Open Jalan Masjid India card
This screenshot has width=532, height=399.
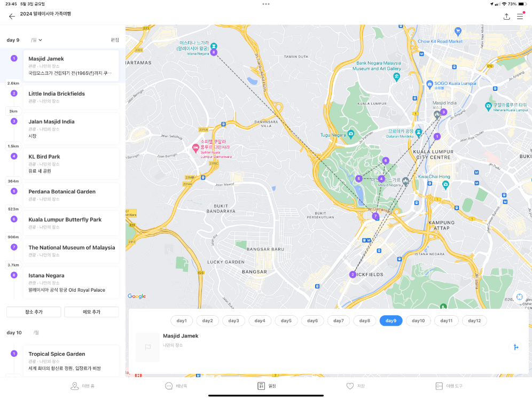[x=71, y=129]
